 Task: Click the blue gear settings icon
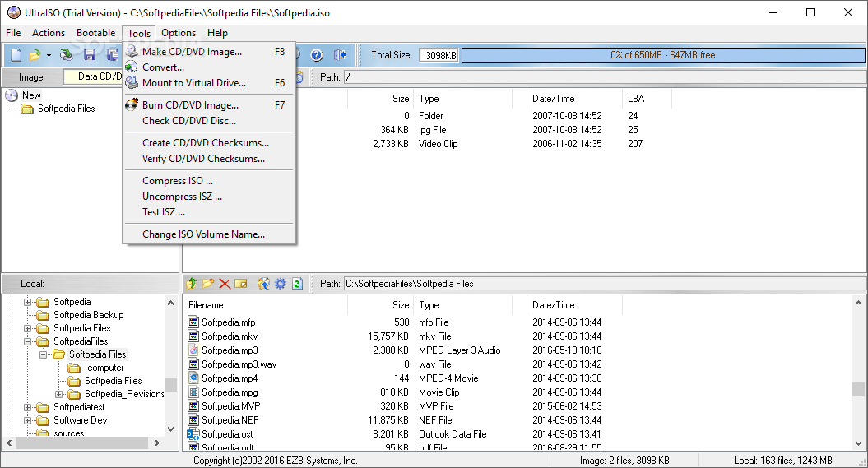tap(281, 284)
